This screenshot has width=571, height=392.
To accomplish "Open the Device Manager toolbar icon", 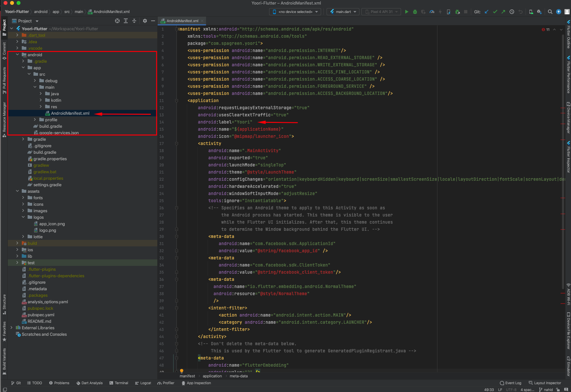I will click(x=531, y=12).
